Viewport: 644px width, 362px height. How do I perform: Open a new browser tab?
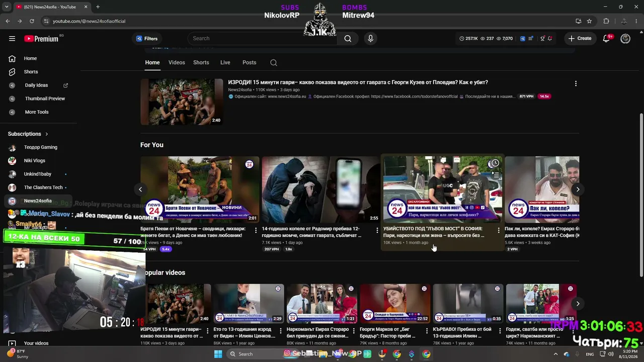(x=98, y=7)
